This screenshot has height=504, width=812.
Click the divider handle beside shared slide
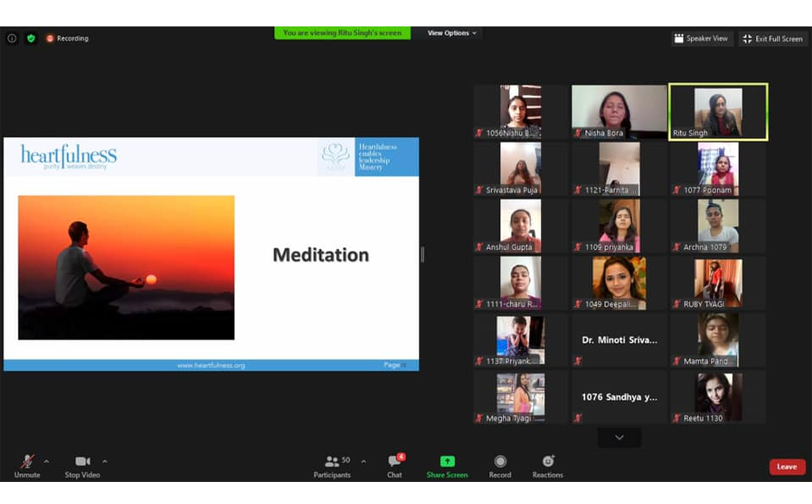point(422,254)
